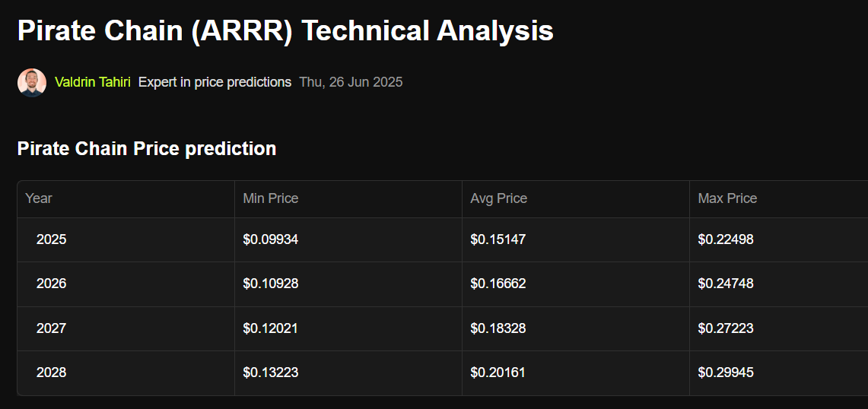Click the Thu, 26 Jun 2025 date
The width and height of the screenshot is (868, 409).
point(351,82)
